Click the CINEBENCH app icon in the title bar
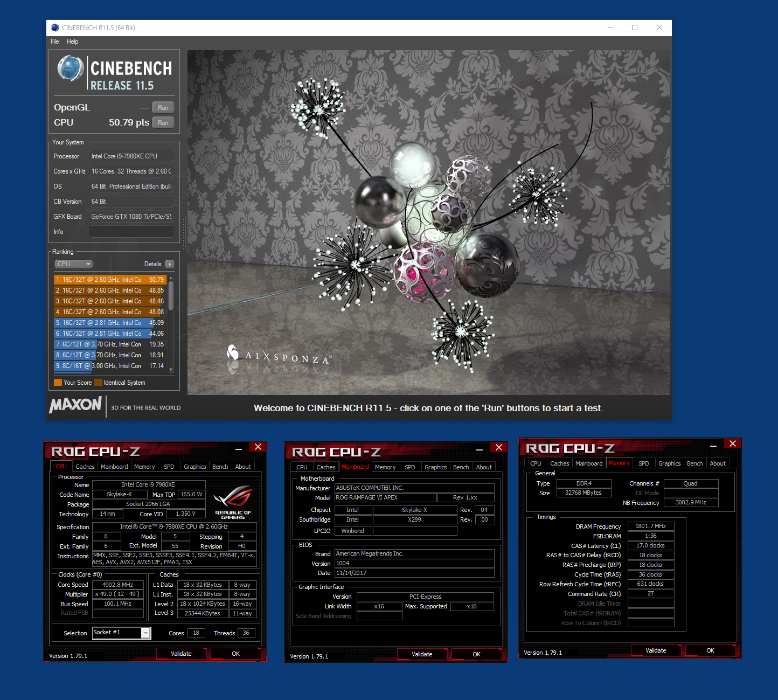This screenshot has width=778, height=700. pyautogui.click(x=55, y=27)
